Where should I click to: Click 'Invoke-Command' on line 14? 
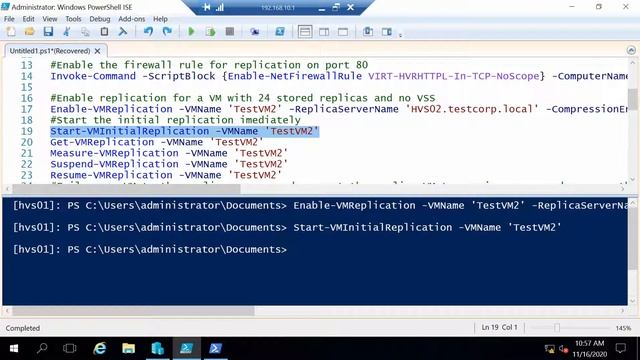[x=93, y=76]
